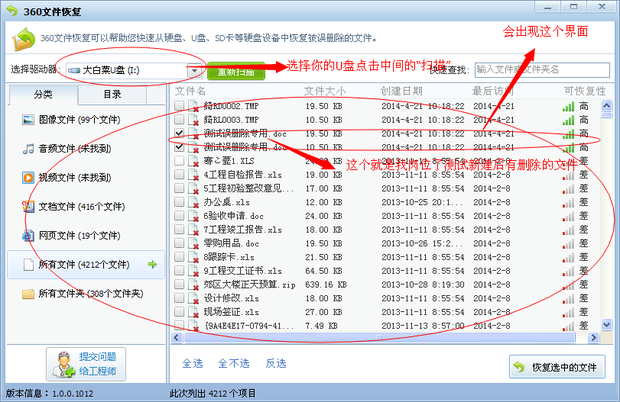Click recoverability signal bars for 8跟踪卡.xls

(568, 257)
